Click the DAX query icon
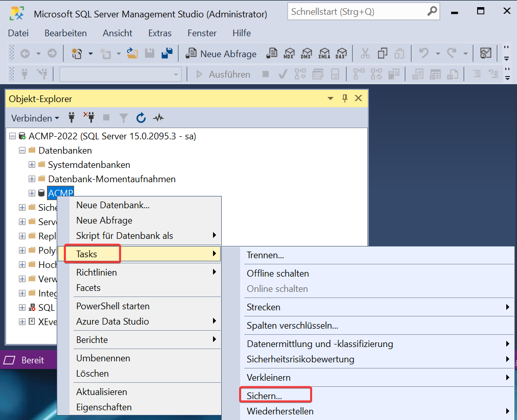 point(341,54)
